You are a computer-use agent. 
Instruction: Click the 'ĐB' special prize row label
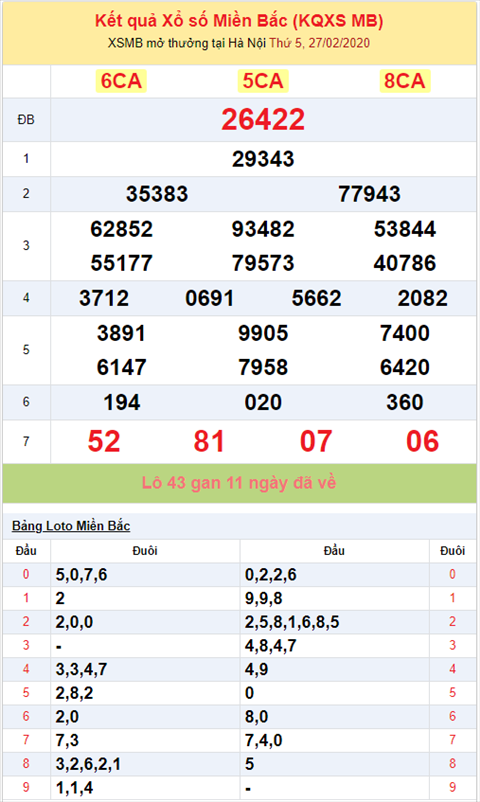(26, 120)
